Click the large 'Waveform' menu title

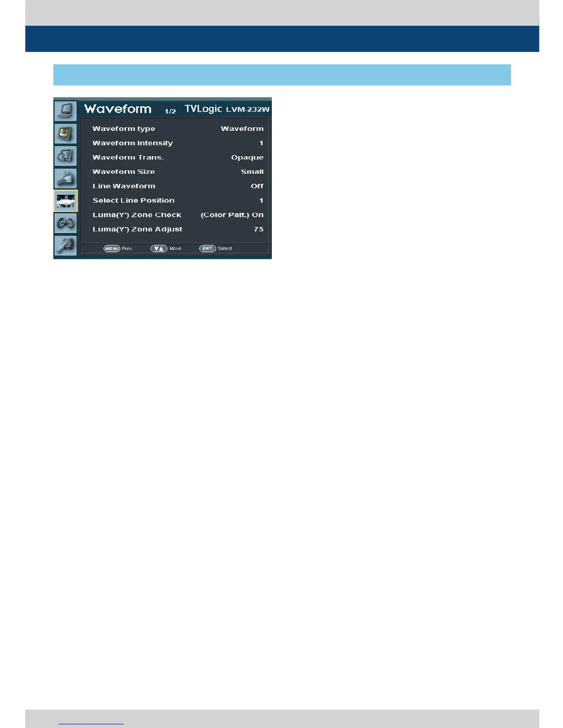tap(118, 109)
